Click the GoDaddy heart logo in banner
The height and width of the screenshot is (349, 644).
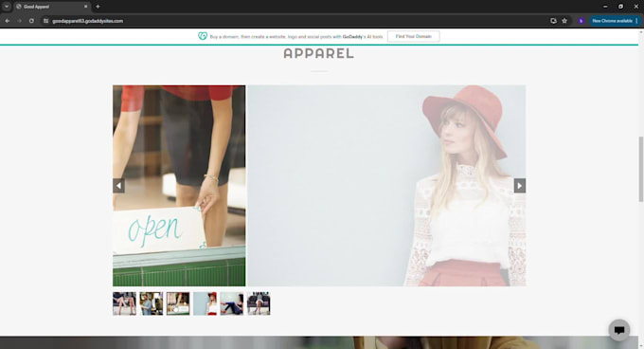point(203,36)
